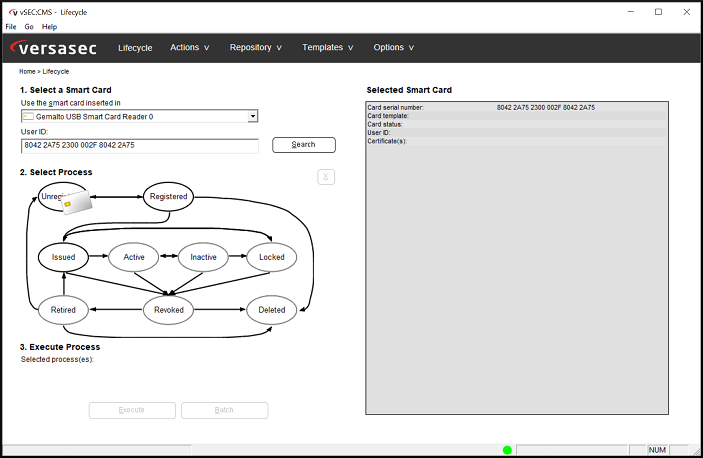Follow the Home breadcrumb link
Viewport: 703px width, 458px height.
27,72
